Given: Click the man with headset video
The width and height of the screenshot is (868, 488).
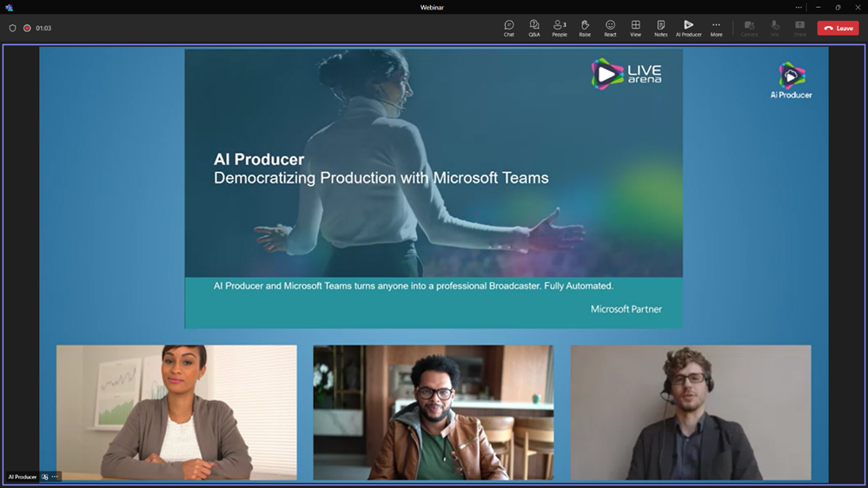Looking at the screenshot, I should (691, 412).
